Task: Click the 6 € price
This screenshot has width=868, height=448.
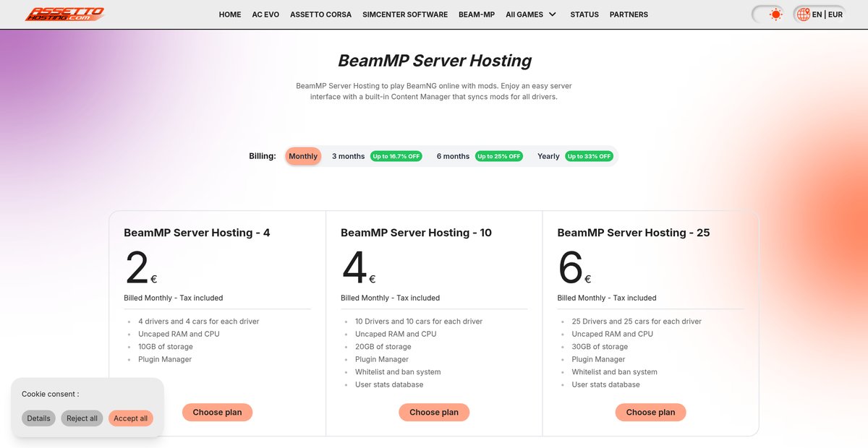Action: [574, 267]
